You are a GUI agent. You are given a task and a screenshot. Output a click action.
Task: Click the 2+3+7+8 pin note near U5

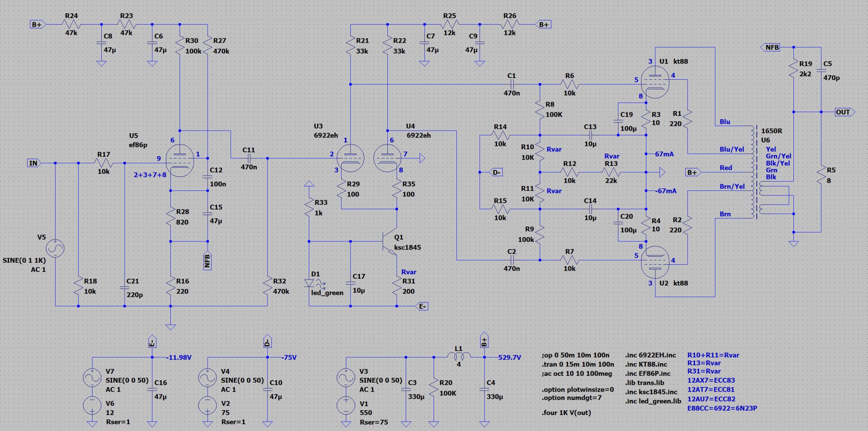tap(150, 174)
